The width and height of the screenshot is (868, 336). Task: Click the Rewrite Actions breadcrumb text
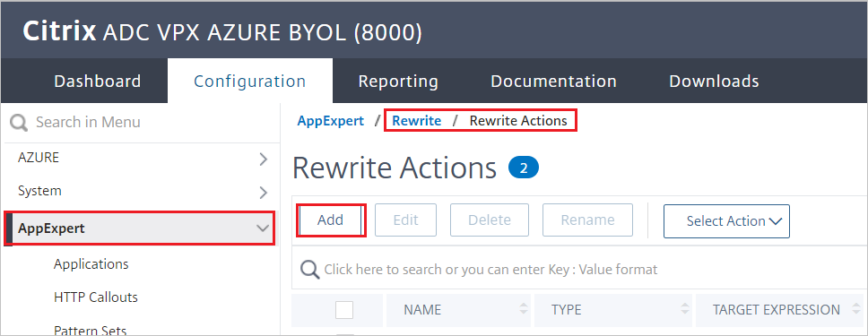click(x=518, y=121)
